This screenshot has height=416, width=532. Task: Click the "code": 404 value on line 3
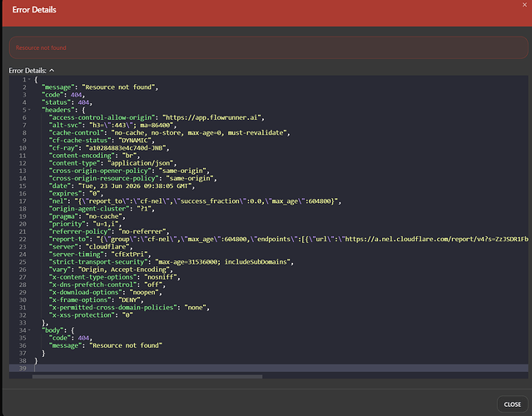pos(77,95)
